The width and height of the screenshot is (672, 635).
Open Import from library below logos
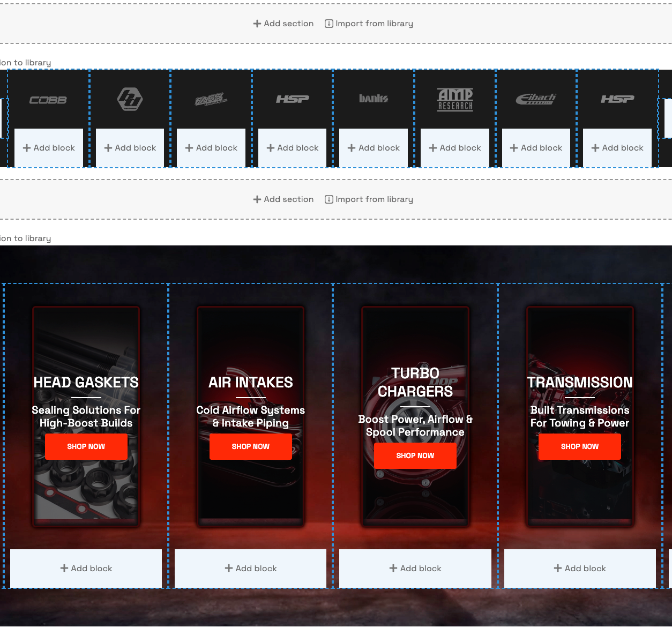tap(369, 199)
